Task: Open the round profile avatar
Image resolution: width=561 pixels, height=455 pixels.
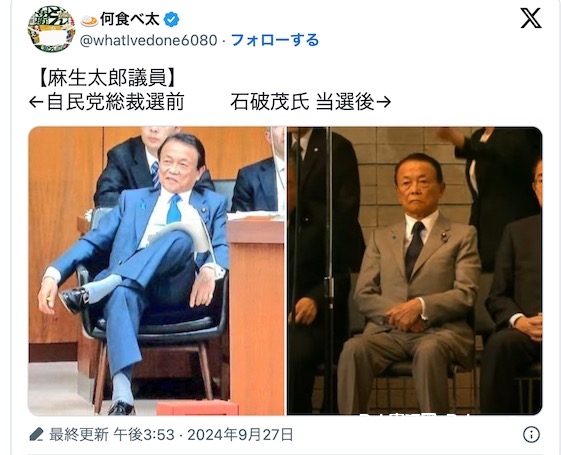Action: pos(52,29)
